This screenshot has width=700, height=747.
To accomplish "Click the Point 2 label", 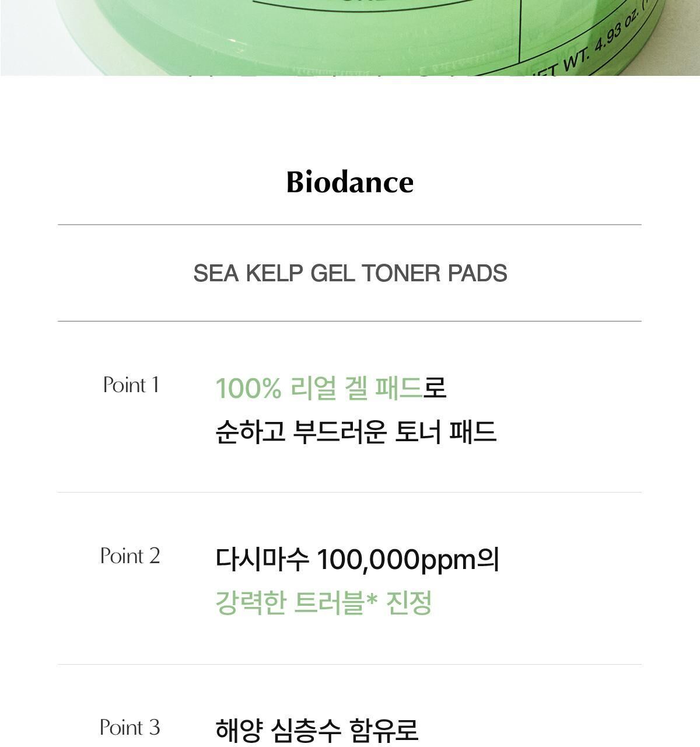I will coord(130,556).
